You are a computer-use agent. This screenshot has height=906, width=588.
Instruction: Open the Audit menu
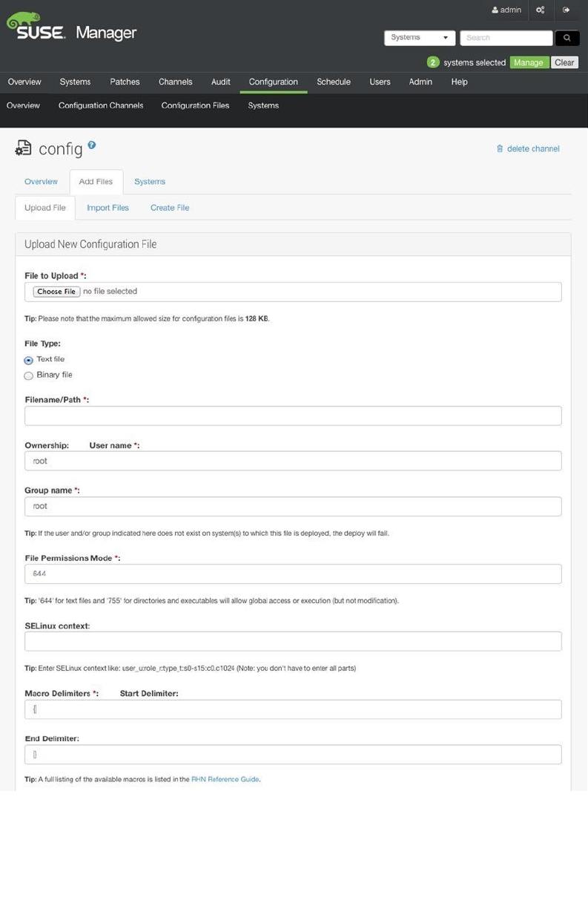[x=221, y=82]
